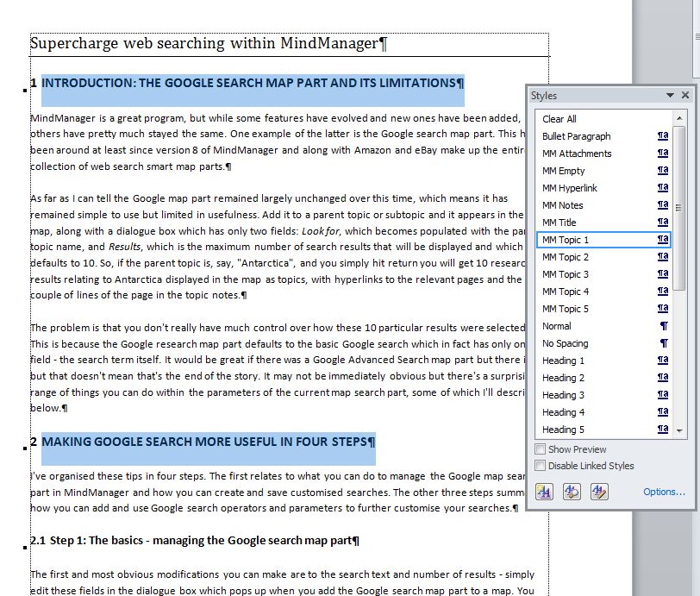The image size is (700, 596).
Task: Open the Style Inspector icon
Action: 572,492
